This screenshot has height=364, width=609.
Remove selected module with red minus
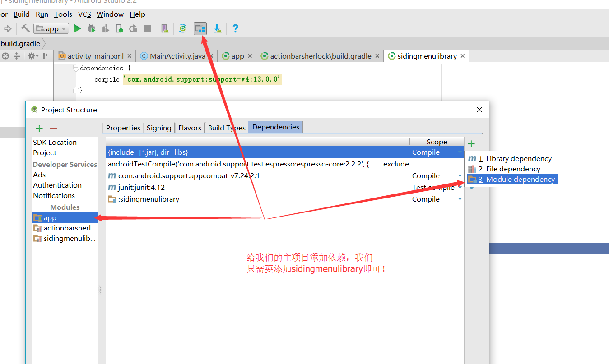pos(53,129)
